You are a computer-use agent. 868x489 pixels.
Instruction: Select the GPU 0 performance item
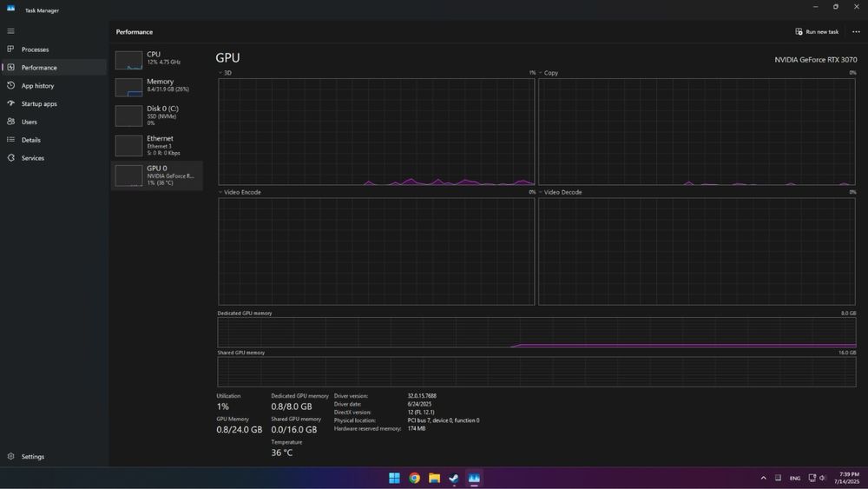click(156, 175)
